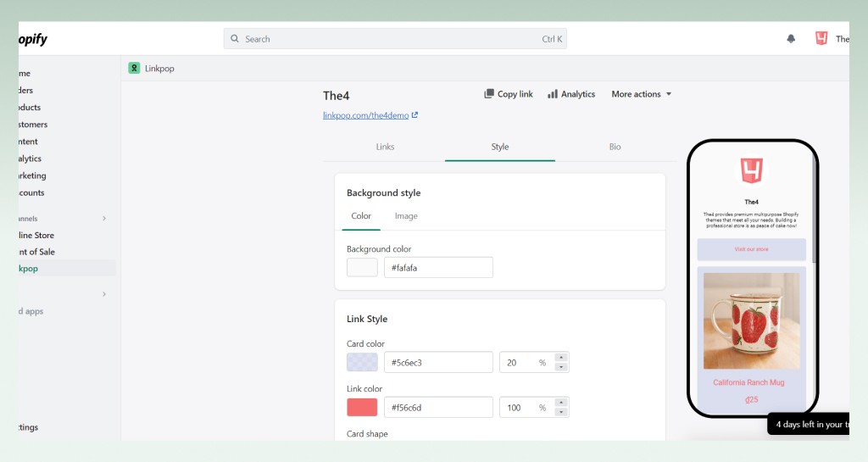Open Analytics in sidebar
868x462 pixels.
pos(30,159)
